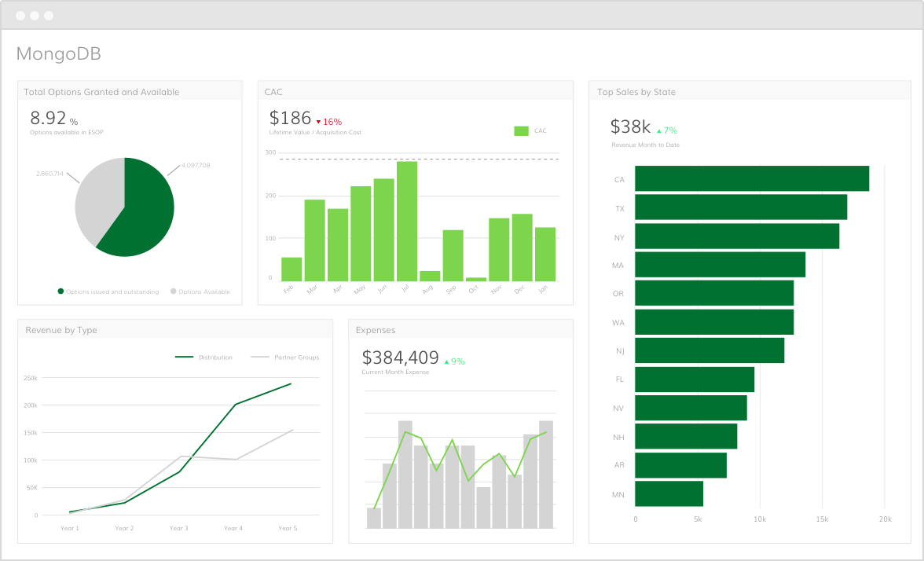Viewport: 924px width, 561px height.
Task: Hide the Distribution line series legend
Action: pyautogui.click(x=203, y=357)
